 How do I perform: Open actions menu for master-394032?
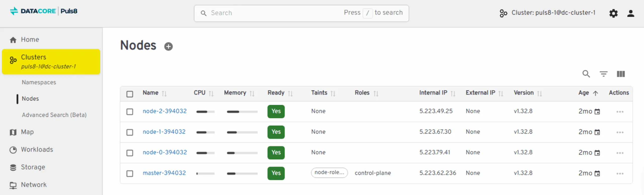point(620,173)
